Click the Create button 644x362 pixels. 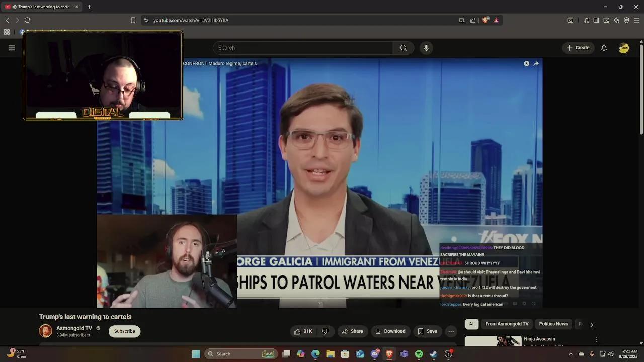point(578,48)
